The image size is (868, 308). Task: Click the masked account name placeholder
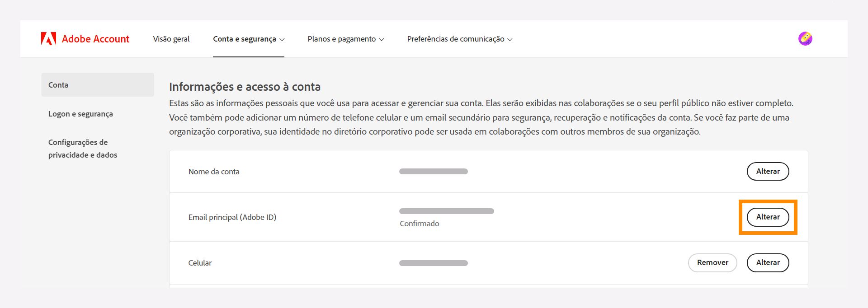433,171
